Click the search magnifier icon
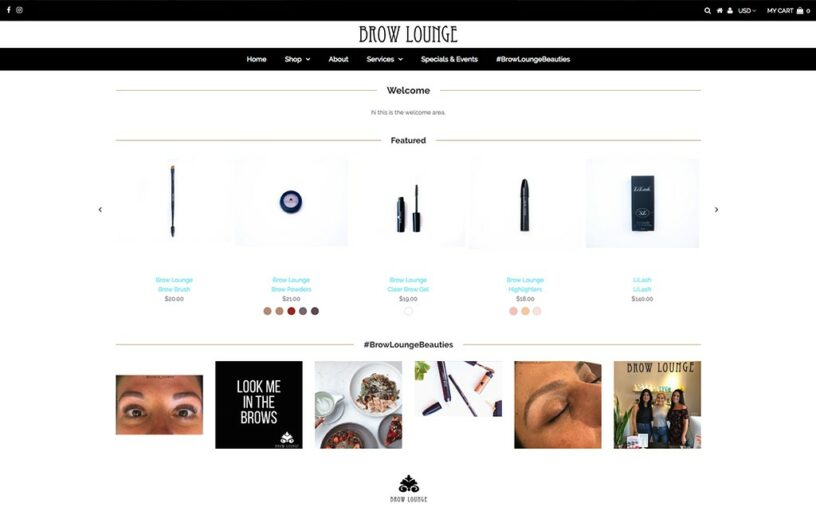This screenshot has width=816, height=507. point(707,10)
